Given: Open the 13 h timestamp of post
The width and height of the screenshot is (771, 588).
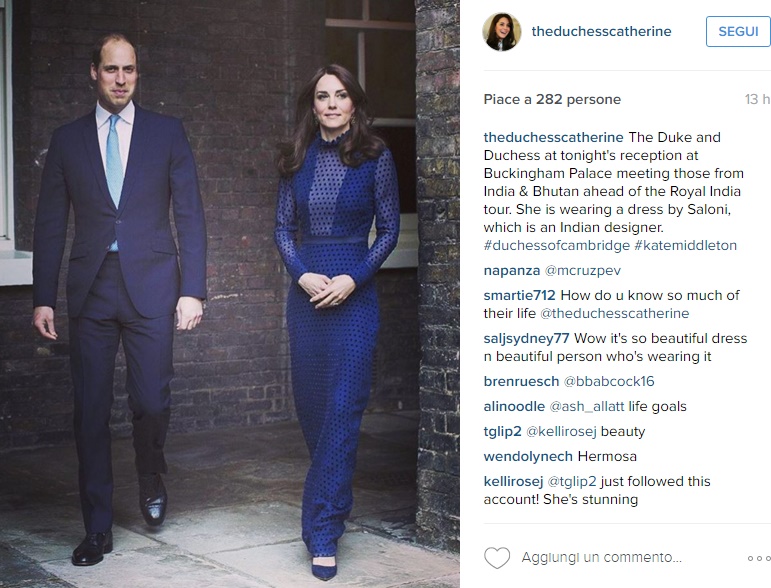Looking at the screenshot, I should 758,99.
